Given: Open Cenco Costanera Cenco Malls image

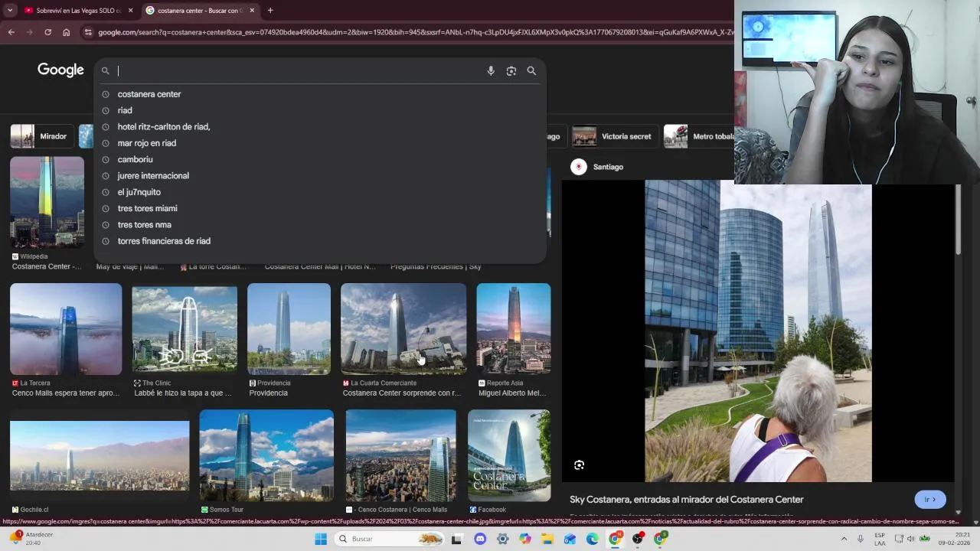Looking at the screenshot, I should [400, 455].
